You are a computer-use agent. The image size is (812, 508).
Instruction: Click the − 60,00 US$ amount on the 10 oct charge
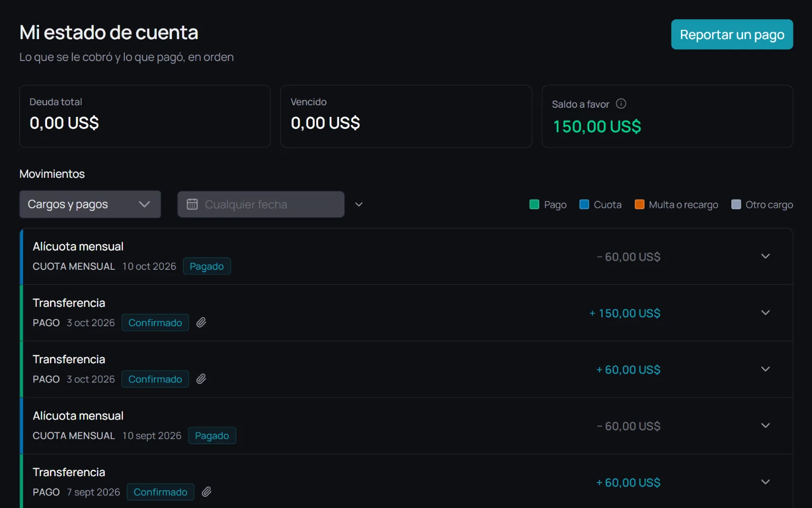click(x=628, y=257)
